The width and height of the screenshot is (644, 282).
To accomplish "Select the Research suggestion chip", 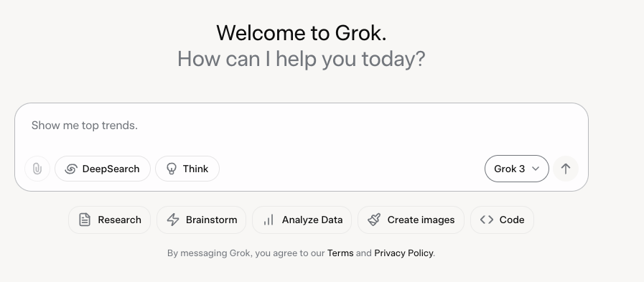I will (x=110, y=220).
